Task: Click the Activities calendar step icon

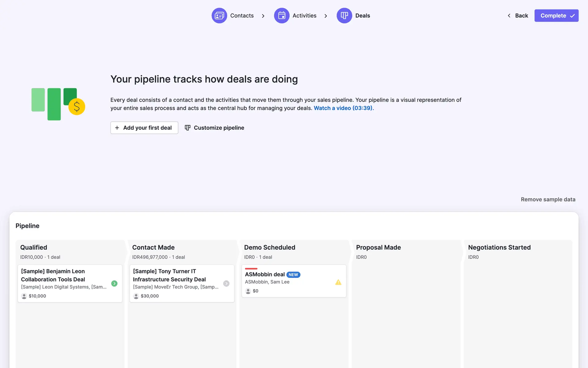Action: coord(281,16)
